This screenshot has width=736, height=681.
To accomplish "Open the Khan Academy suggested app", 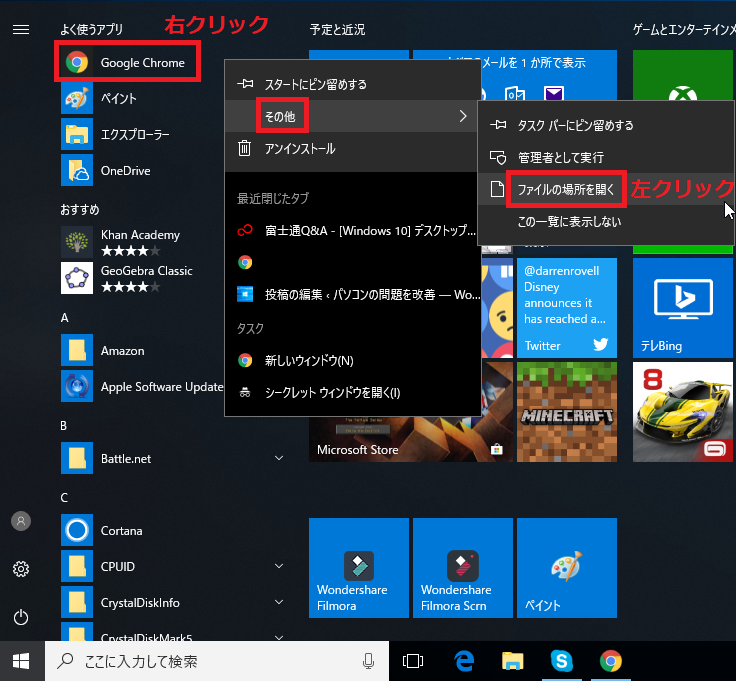I will click(141, 242).
